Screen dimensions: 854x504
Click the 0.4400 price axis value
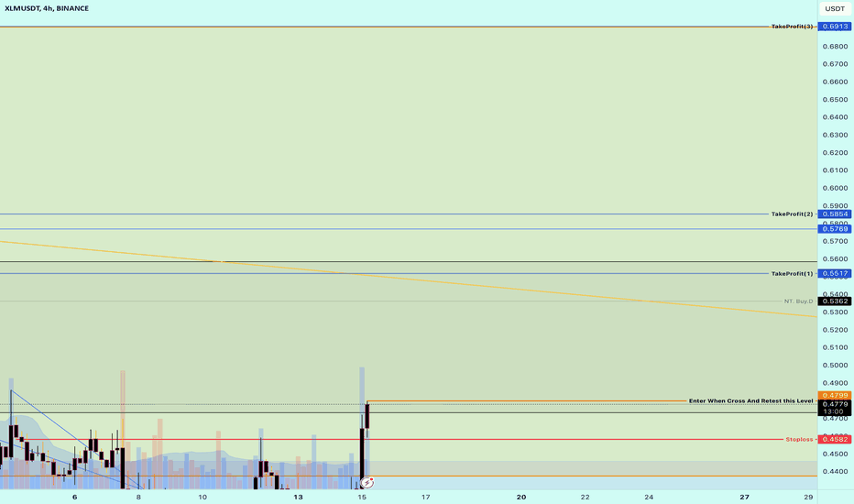point(835,471)
